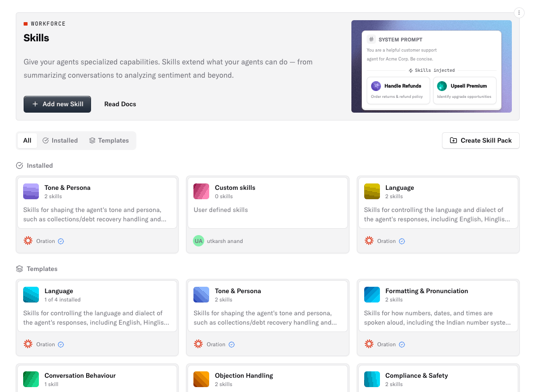
Task: Open the Custom skills card title
Action: click(235, 187)
